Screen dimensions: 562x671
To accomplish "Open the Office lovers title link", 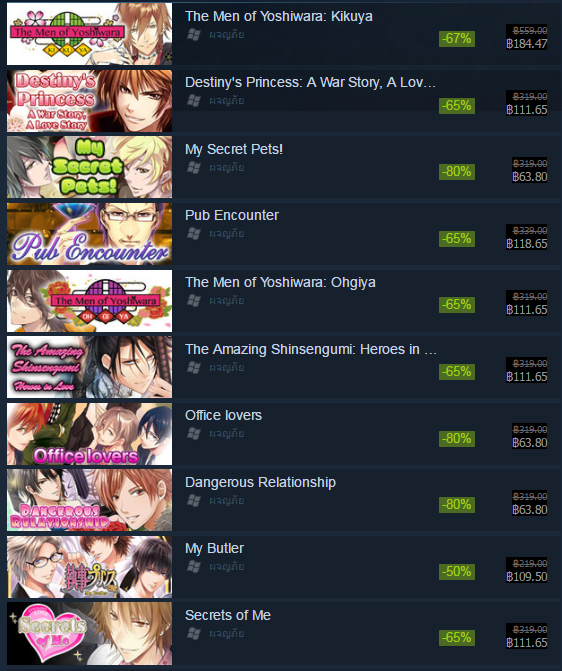I will pos(223,416).
